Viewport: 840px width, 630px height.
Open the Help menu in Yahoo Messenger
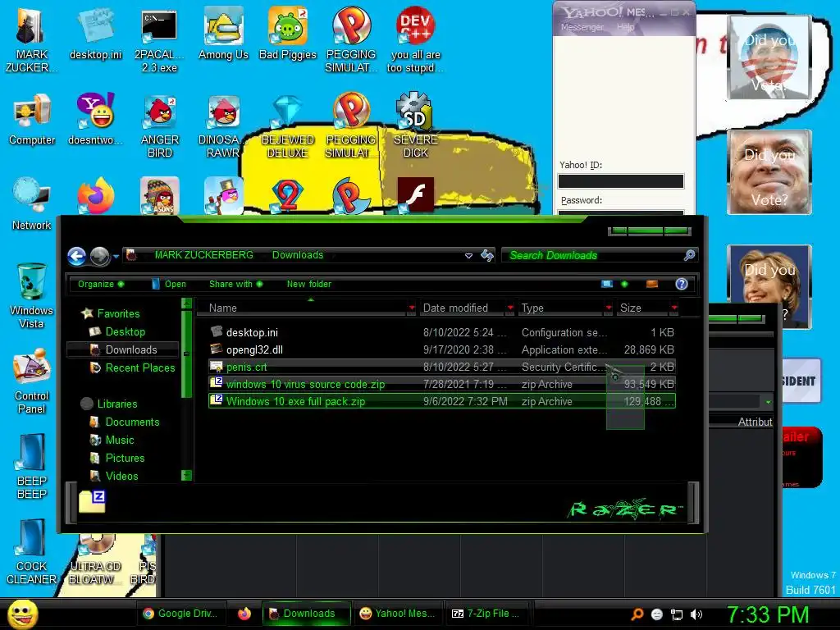(625, 27)
